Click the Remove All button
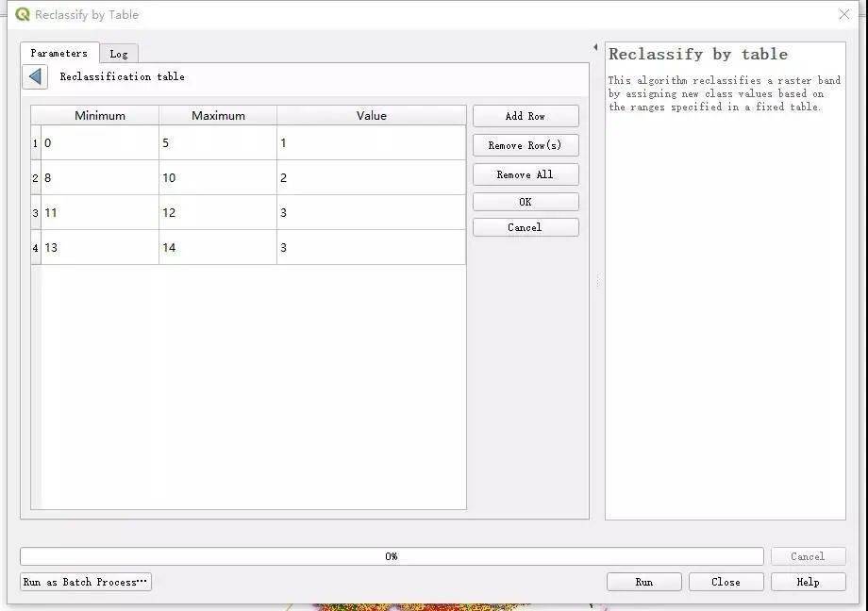 [x=525, y=173]
